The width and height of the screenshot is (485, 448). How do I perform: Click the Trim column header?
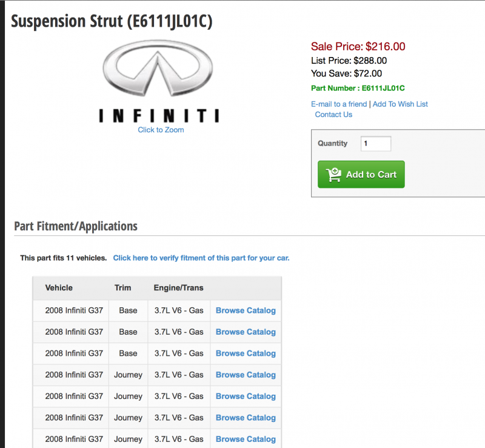click(123, 288)
